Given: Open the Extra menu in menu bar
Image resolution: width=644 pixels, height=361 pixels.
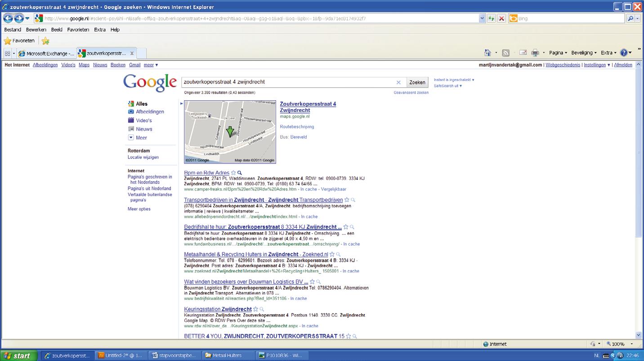Looking at the screenshot, I should pyautogui.click(x=100, y=30).
